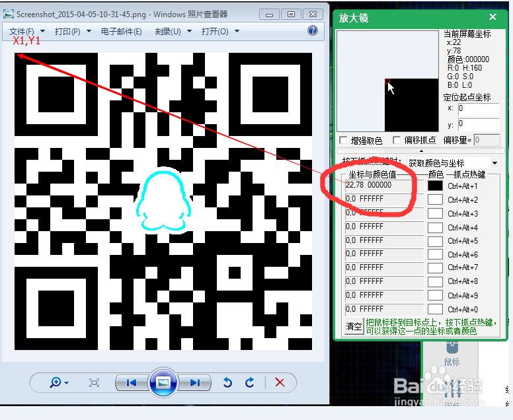Start the slide show
The width and height of the screenshot is (513, 420).
(x=163, y=382)
